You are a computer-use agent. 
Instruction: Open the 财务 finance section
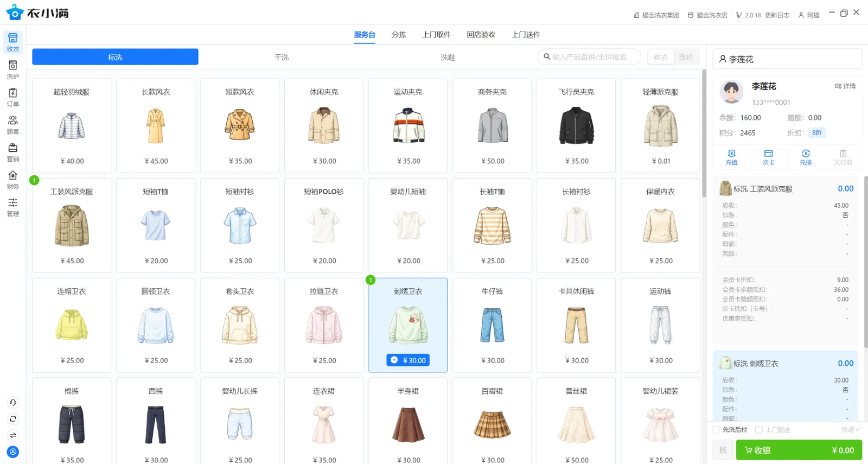[13, 180]
